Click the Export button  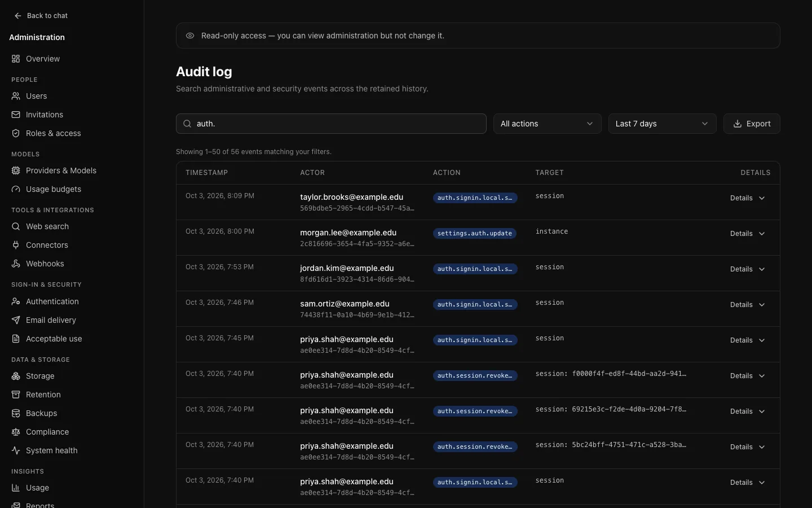752,124
